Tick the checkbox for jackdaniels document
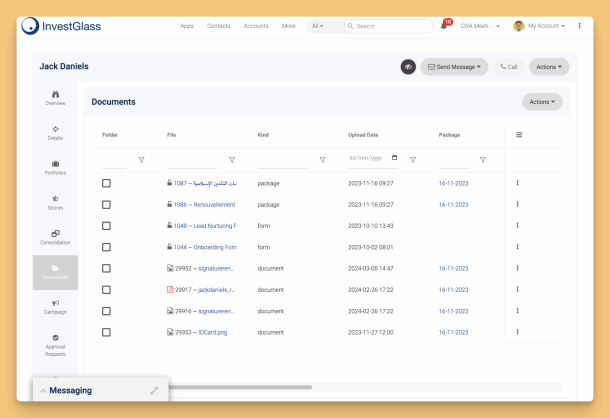The width and height of the screenshot is (610, 418). 106,290
